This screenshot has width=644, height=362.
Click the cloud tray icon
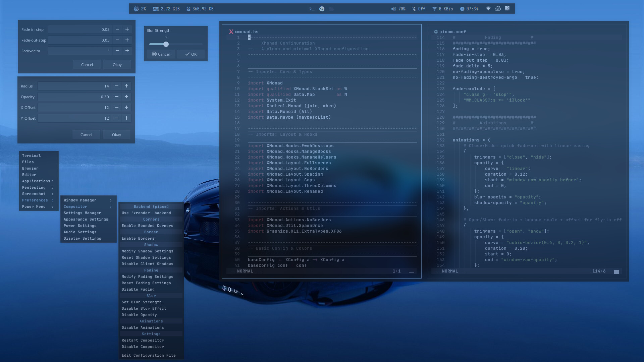(498, 9)
